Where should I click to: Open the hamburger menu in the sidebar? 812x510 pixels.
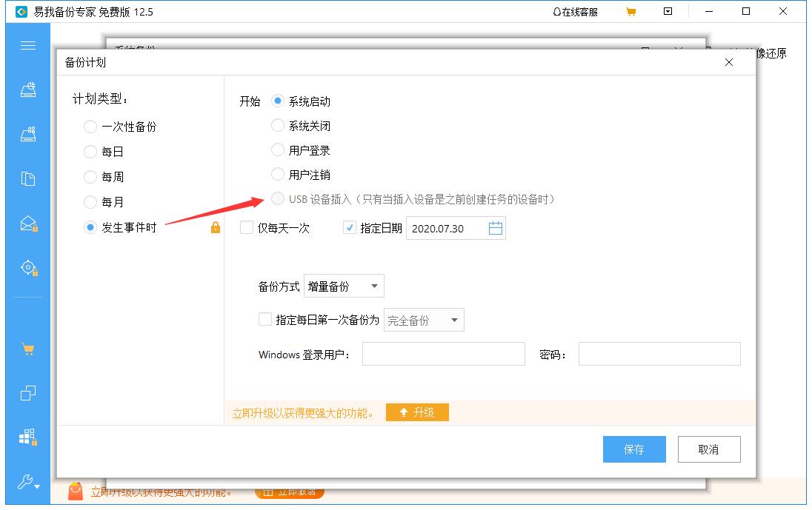coord(27,46)
